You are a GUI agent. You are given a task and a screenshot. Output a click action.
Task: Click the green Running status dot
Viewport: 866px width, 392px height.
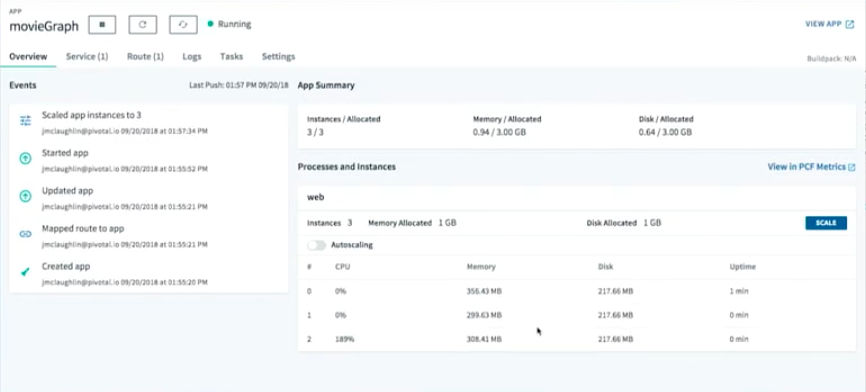click(x=210, y=24)
